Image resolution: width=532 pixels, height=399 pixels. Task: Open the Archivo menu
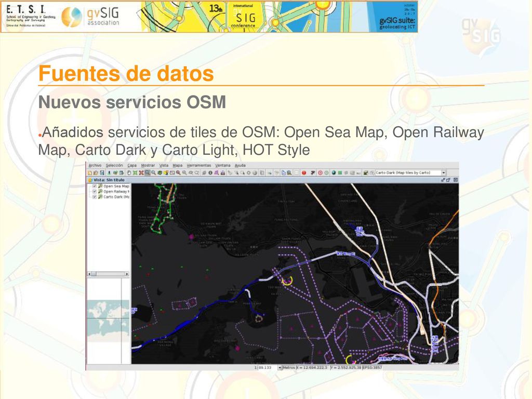(95, 165)
